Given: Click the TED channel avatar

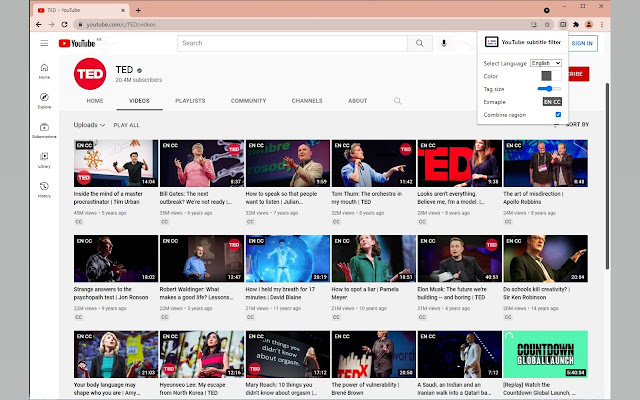Looking at the screenshot, I should click(x=90, y=74).
